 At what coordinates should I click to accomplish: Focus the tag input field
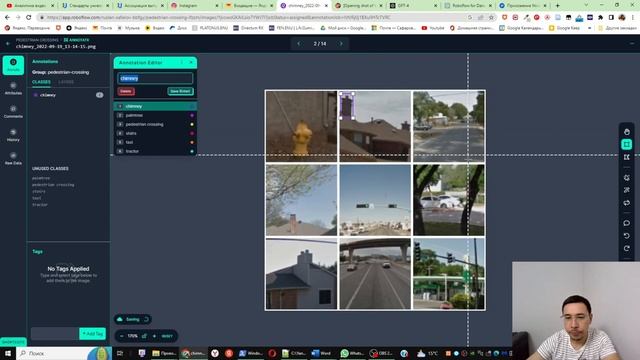[x=55, y=334]
